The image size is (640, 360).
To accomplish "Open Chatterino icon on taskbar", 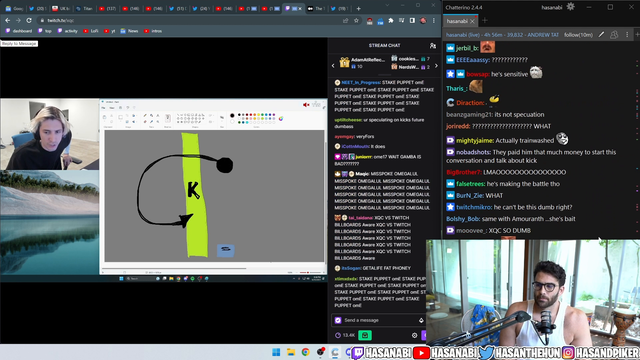I will point(335,352).
